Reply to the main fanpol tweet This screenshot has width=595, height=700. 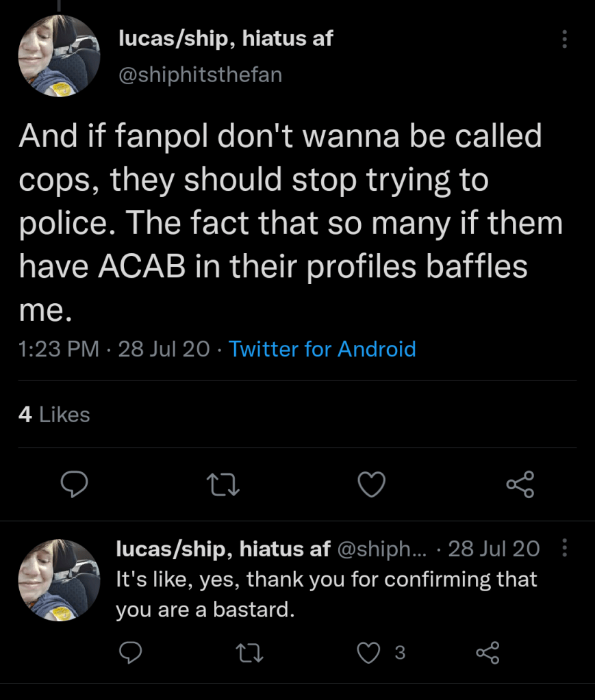click(x=73, y=485)
